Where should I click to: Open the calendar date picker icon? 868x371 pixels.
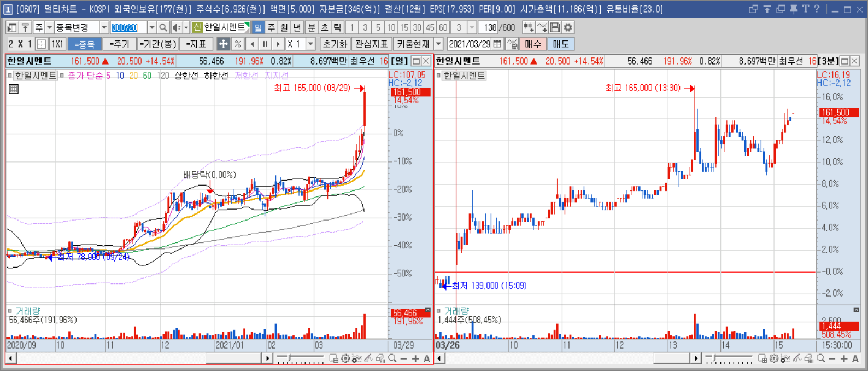coord(497,44)
